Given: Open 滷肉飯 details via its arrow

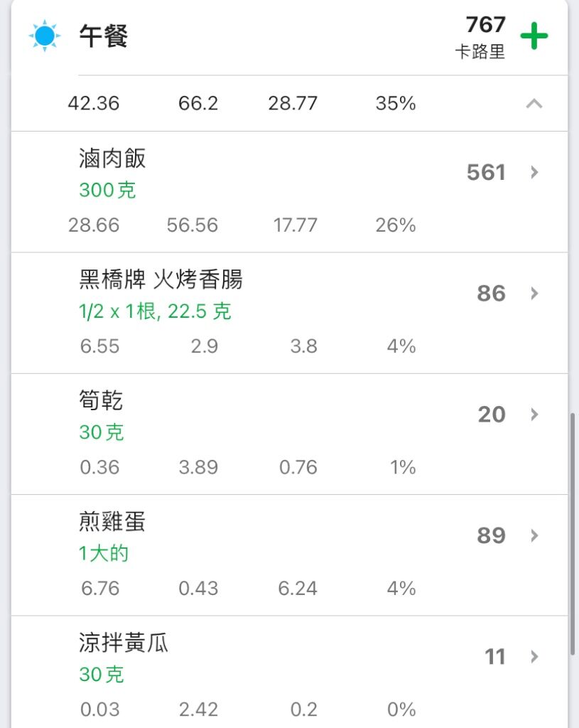Looking at the screenshot, I should coord(534,172).
